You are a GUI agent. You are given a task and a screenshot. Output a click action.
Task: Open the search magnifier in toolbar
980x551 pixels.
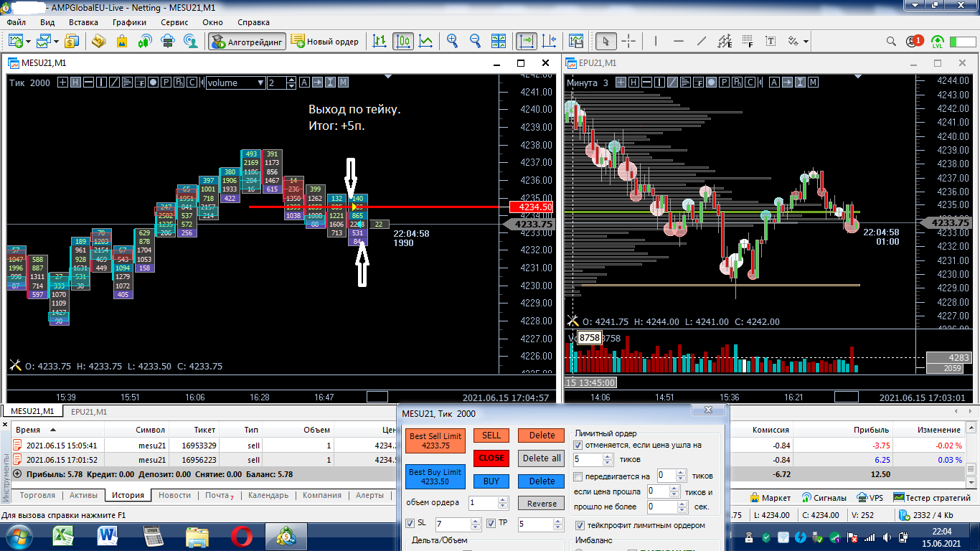pos(891,41)
